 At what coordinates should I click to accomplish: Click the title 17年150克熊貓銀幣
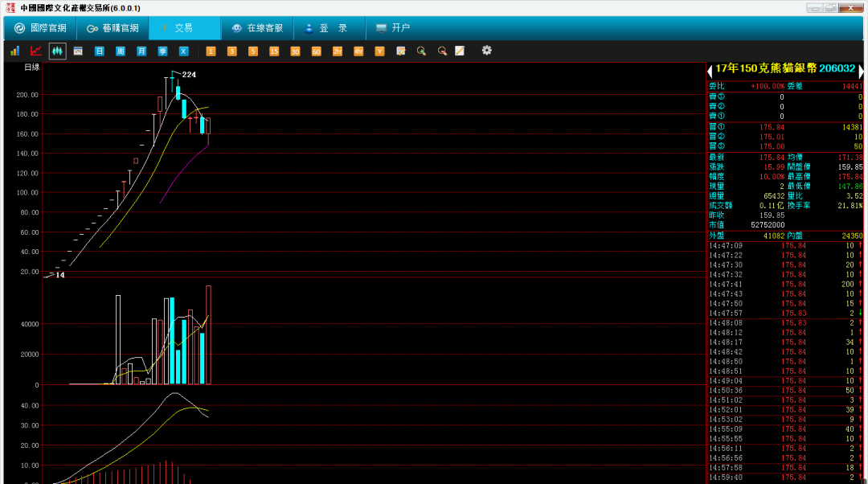766,68
